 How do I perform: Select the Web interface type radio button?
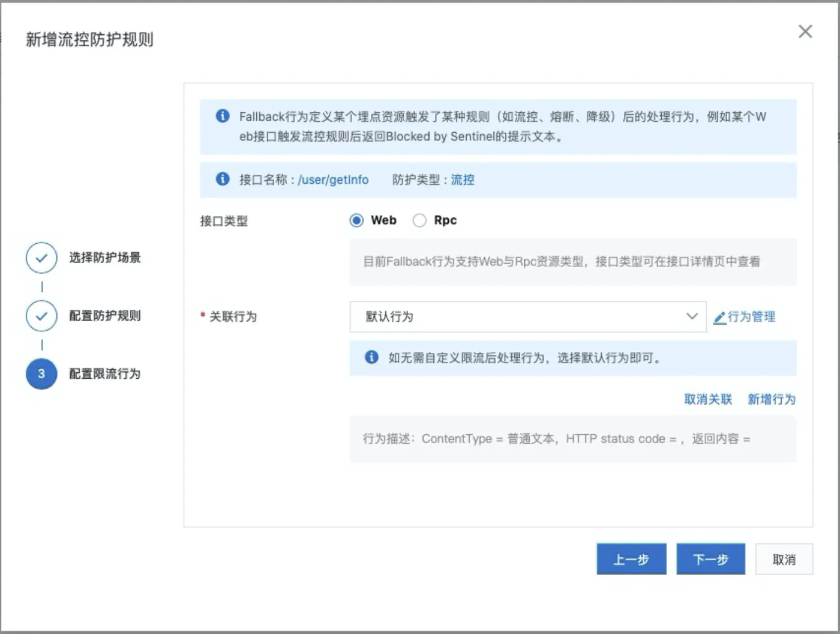[x=356, y=220]
